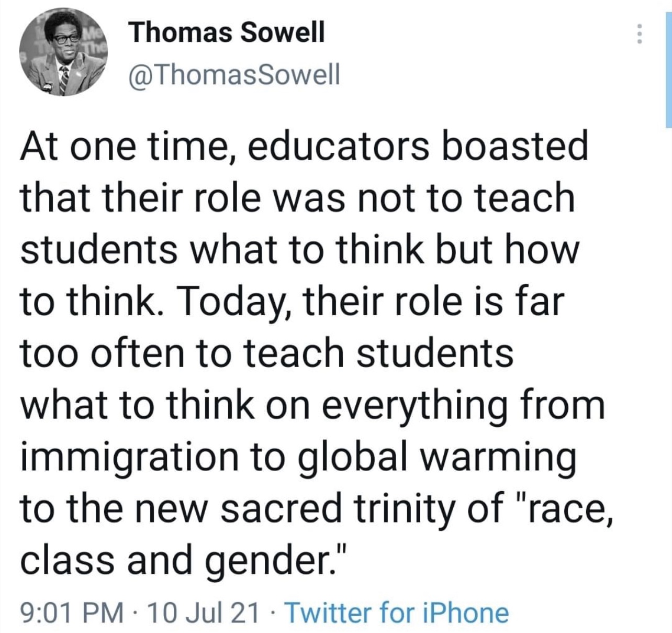Open the three-dot more options menu
Viewport: 672px width, 633px height.
638,35
